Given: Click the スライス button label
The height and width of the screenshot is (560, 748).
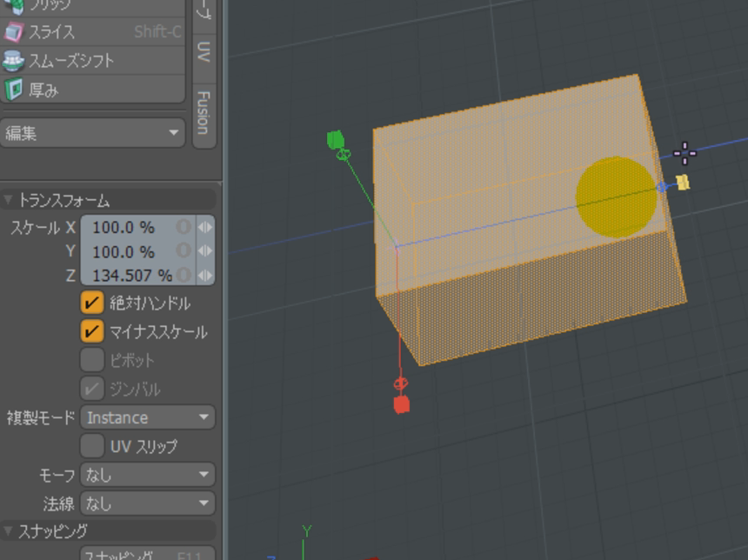Looking at the screenshot, I should [52, 32].
